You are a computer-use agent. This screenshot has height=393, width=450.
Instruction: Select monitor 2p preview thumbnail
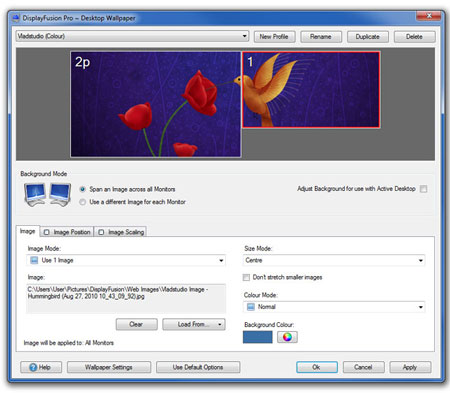[156, 104]
